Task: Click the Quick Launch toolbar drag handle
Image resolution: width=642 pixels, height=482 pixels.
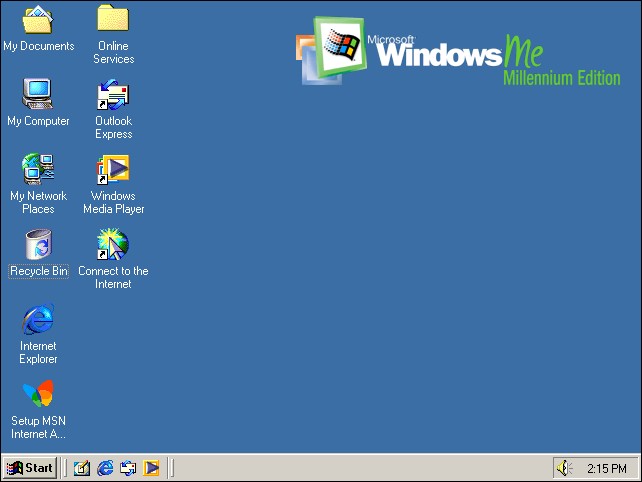Action: click(x=66, y=467)
